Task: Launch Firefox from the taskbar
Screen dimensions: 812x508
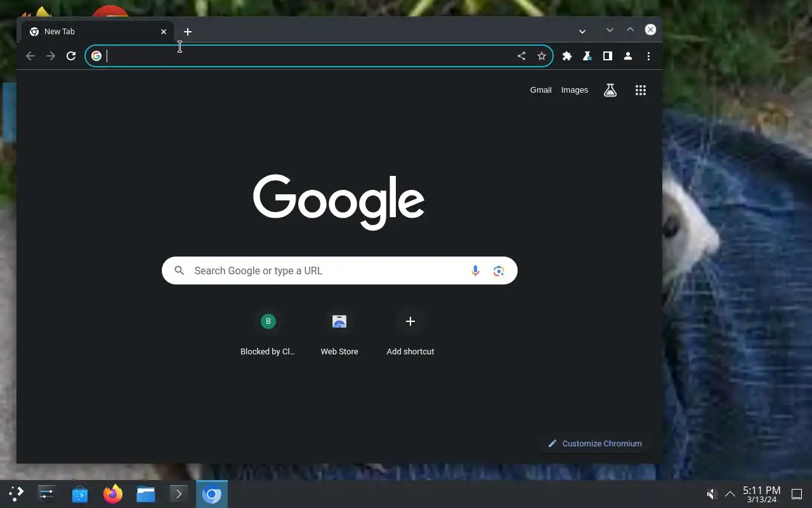Action: (113, 493)
